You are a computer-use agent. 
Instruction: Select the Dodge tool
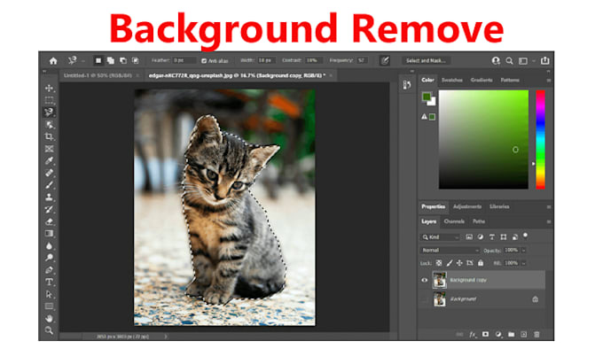[x=49, y=258]
